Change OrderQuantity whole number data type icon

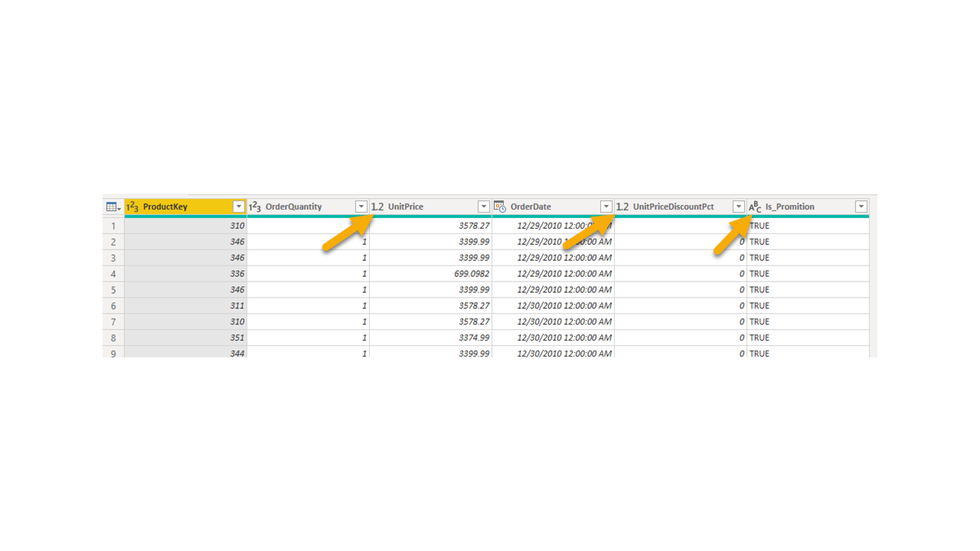point(255,207)
